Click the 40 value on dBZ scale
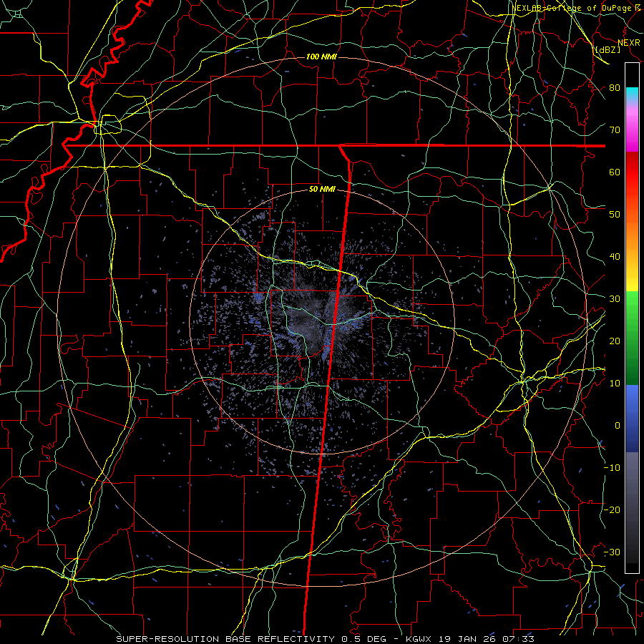 [x=615, y=257]
